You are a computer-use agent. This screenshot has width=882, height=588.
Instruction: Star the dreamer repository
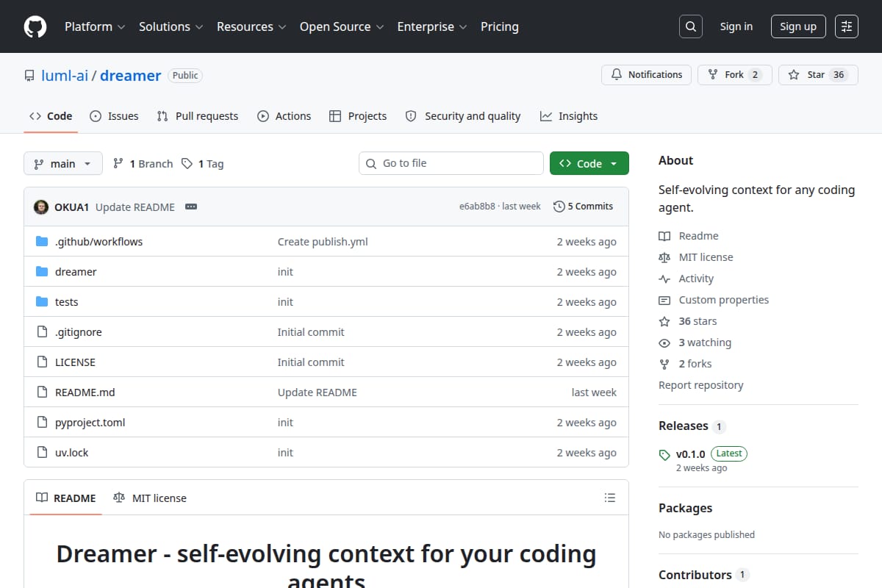[818, 75]
